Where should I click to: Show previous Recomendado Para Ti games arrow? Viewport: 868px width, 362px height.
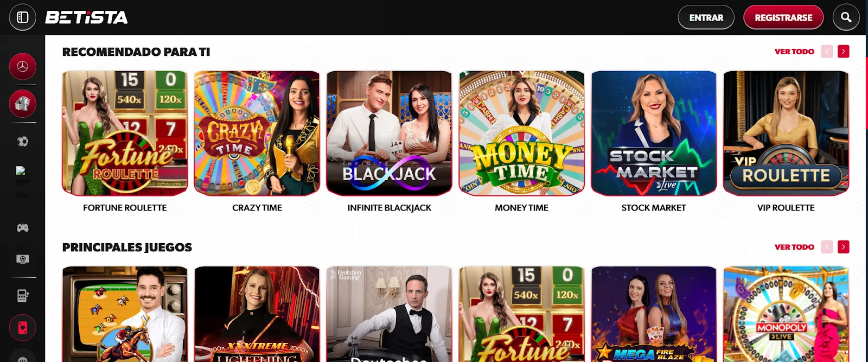point(827,52)
